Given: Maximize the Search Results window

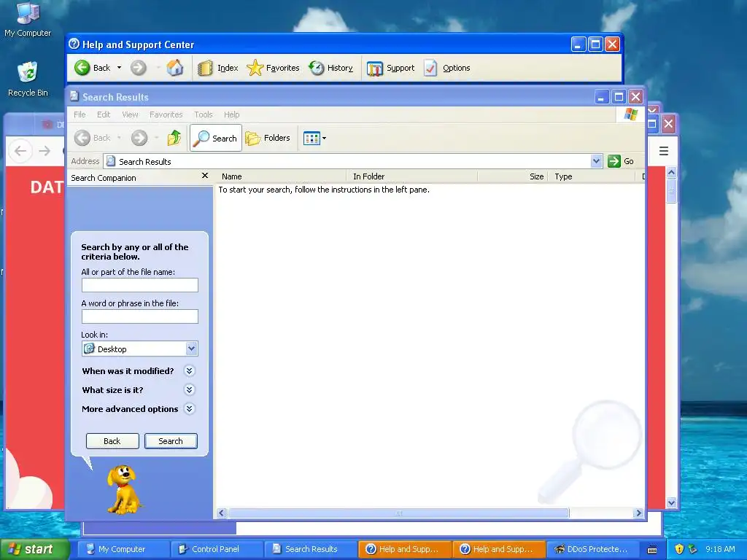Looking at the screenshot, I should click(619, 97).
